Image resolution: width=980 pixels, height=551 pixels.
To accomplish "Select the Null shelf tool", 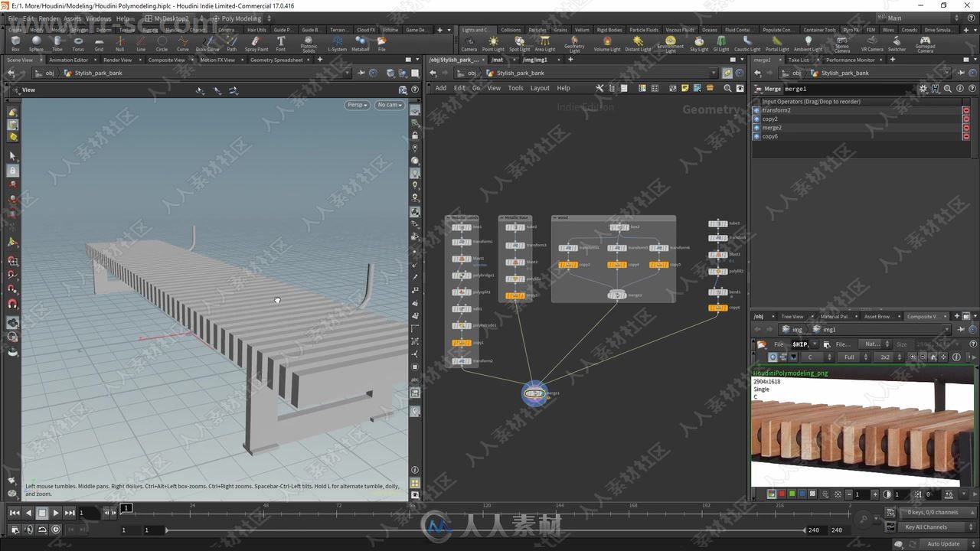I will coord(119,44).
